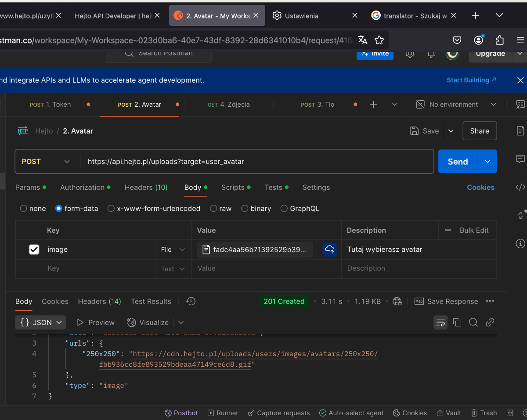Open the info icon in right sidebar
The height and width of the screenshot is (420, 527).
(x=520, y=243)
